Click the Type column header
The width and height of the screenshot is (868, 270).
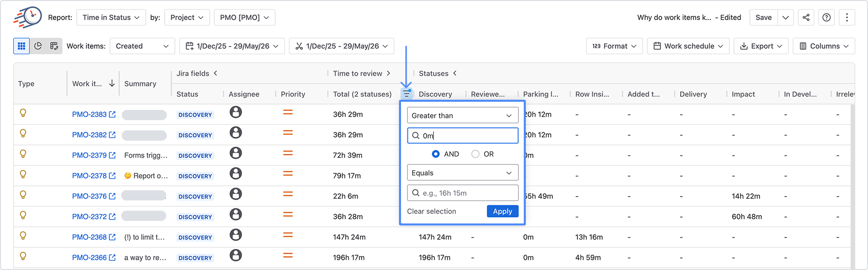(26, 84)
